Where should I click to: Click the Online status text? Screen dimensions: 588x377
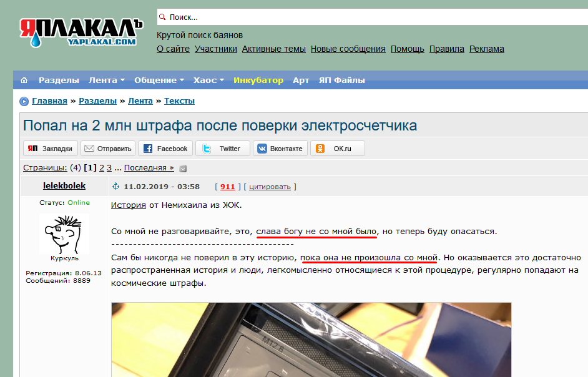coord(79,203)
